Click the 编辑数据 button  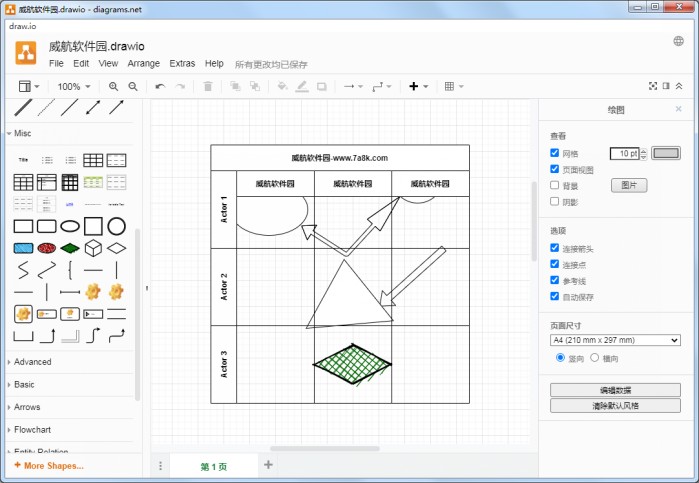615,390
